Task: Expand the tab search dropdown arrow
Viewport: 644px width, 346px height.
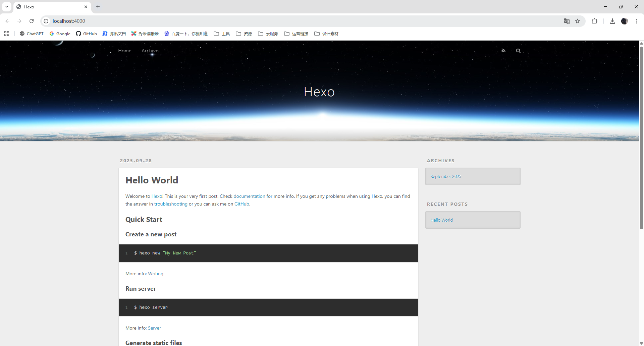Action: [7, 7]
